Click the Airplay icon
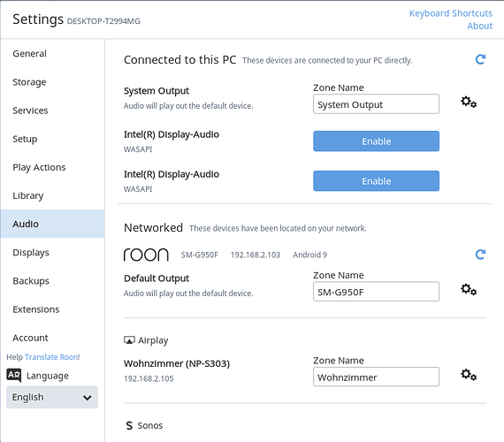The height and width of the screenshot is (442, 504). click(129, 340)
